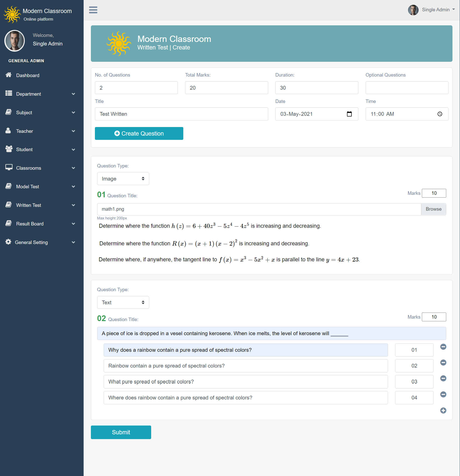Screen dimensions: 460x476
Task: Expand the Written Test menu chevron
Action: coord(73,205)
